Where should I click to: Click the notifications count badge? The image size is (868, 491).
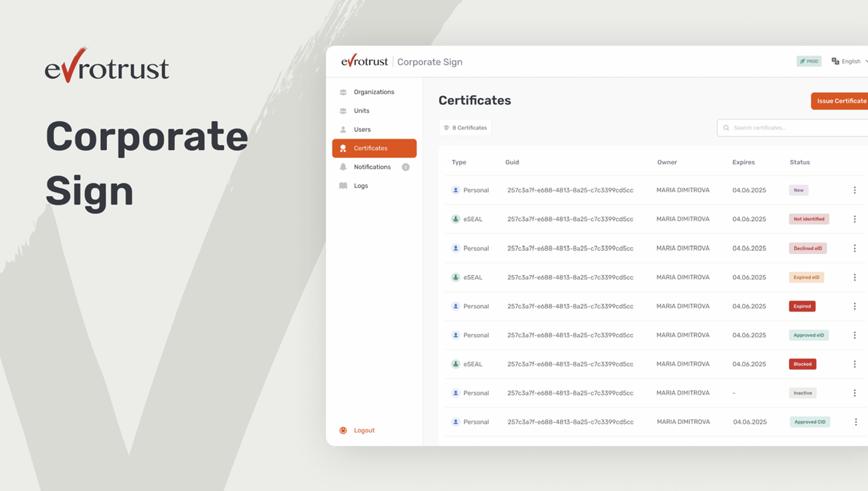click(406, 167)
